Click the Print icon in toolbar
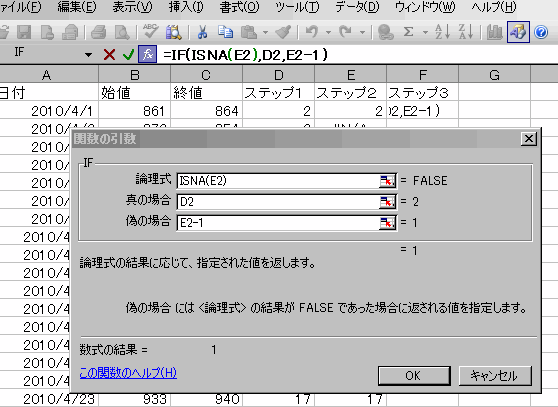The image size is (558, 407). (99, 32)
